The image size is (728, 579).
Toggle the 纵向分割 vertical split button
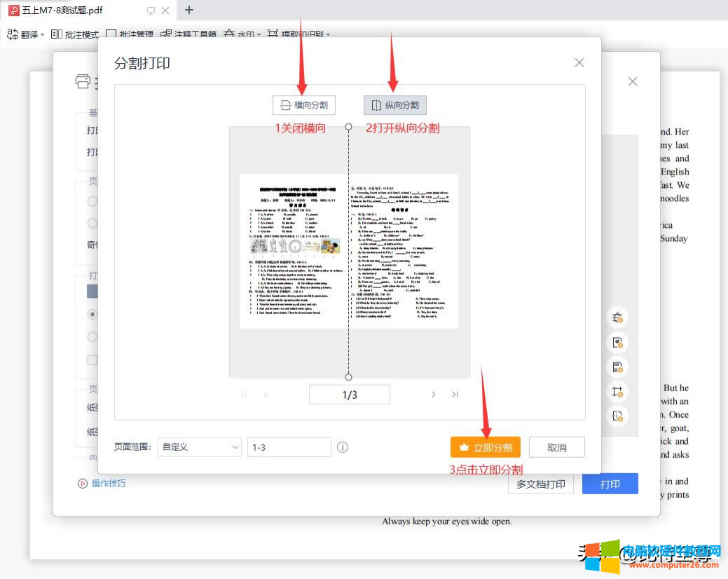(x=395, y=105)
